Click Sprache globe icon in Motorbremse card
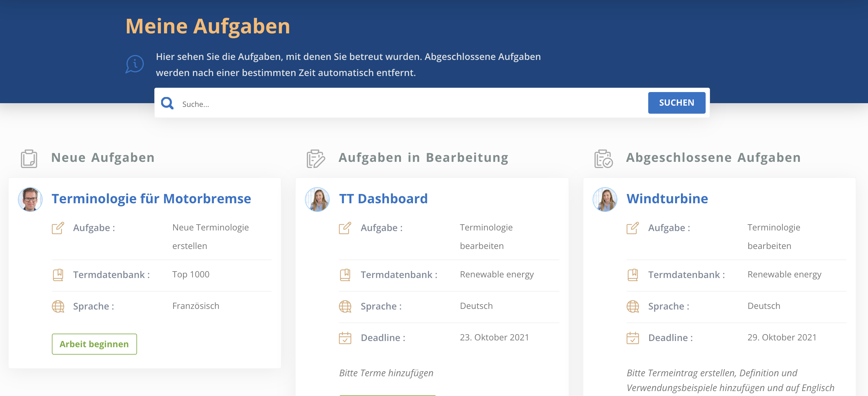 pos(58,306)
